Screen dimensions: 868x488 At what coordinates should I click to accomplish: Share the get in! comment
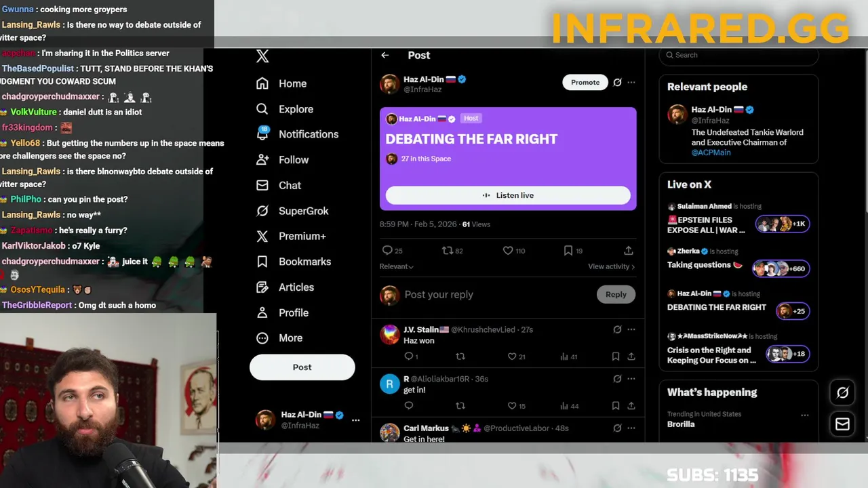(x=631, y=406)
